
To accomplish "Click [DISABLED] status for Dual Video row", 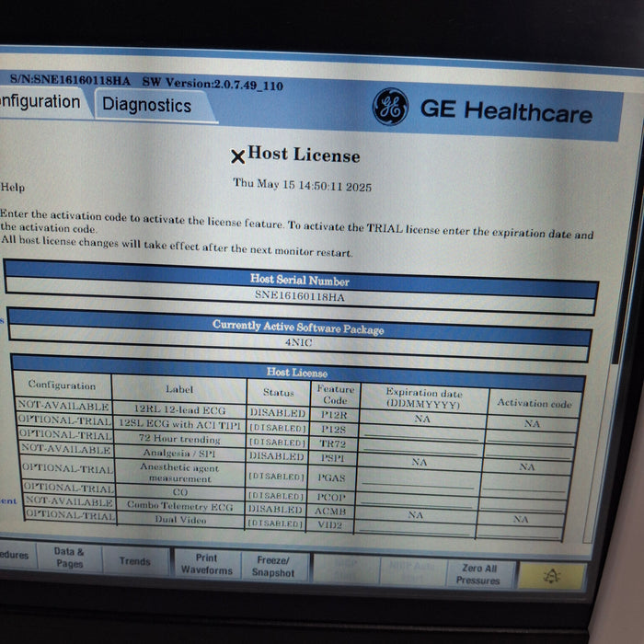I will point(274,523).
